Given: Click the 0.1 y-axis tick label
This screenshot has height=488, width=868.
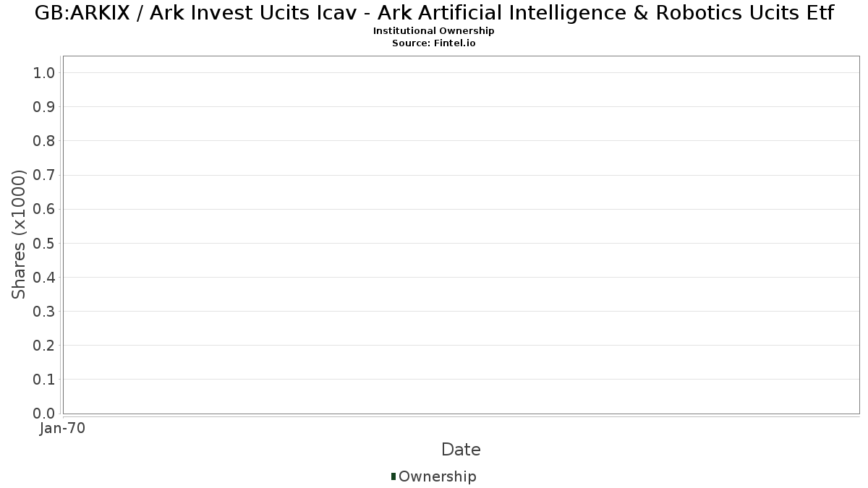Looking at the screenshot, I should tap(44, 380).
